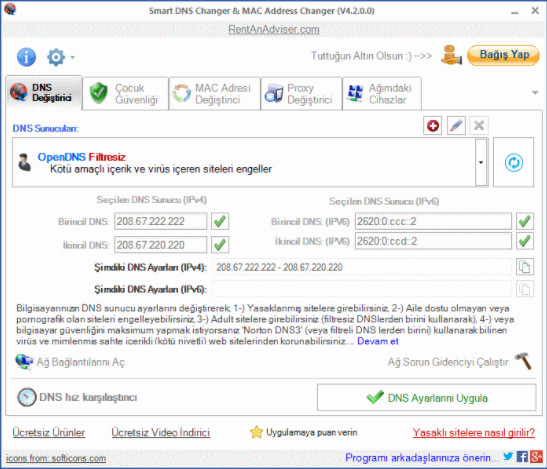Share on Twitter via the bird icon

coord(508,456)
